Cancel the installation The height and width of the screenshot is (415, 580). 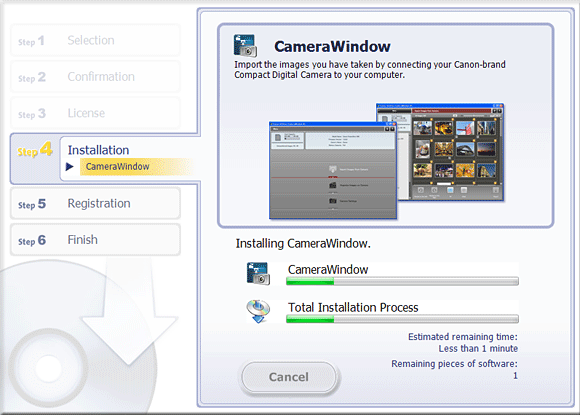(x=289, y=377)
